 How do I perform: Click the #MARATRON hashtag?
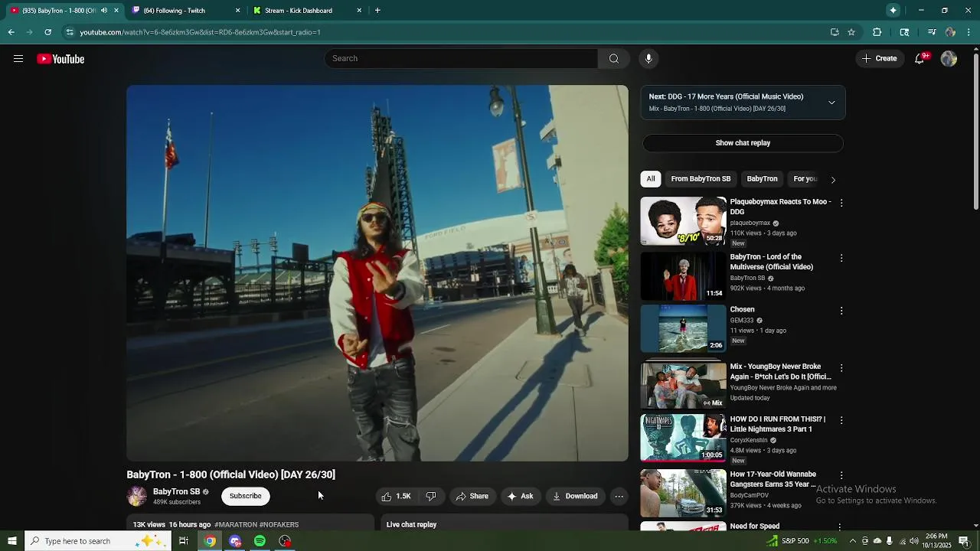[236, 525]
